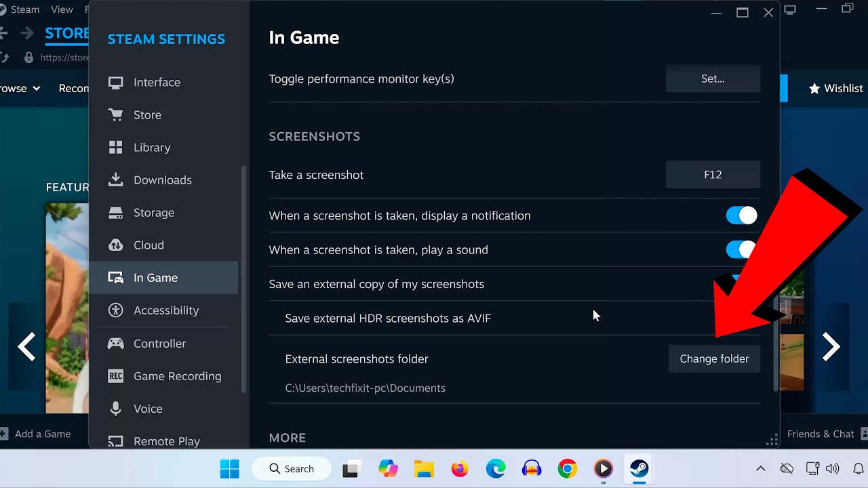The width and height of the screenshot is (868, 488).
Task: Select the In Game settings category
Action: coord(163,277)
